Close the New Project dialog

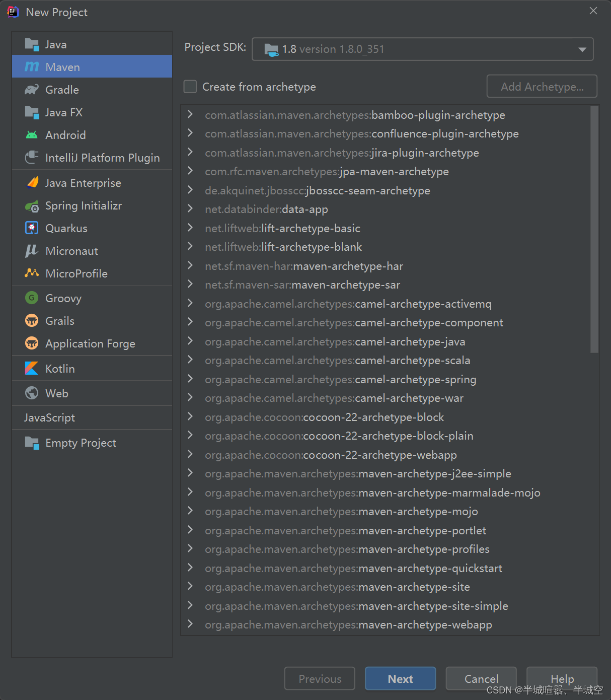(593, 11)
